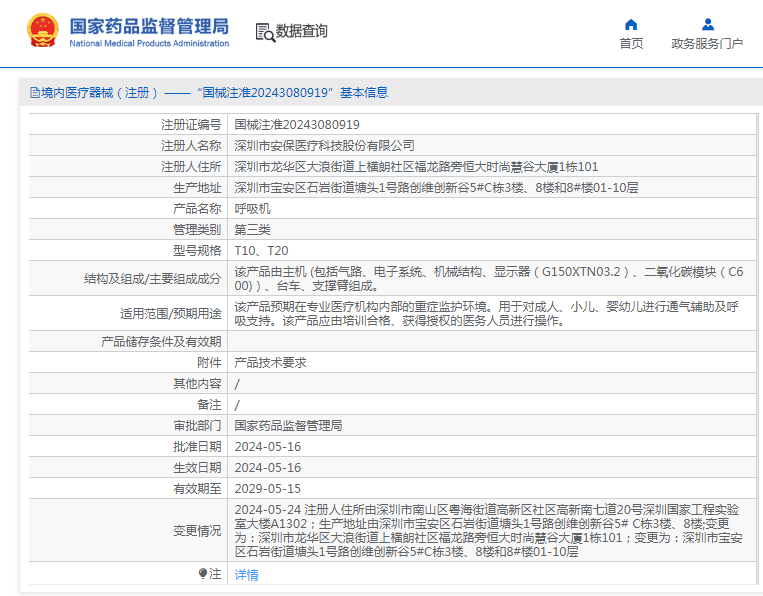
Task: Click the product name value 呼吸机
Action: (x=252, y=209)
